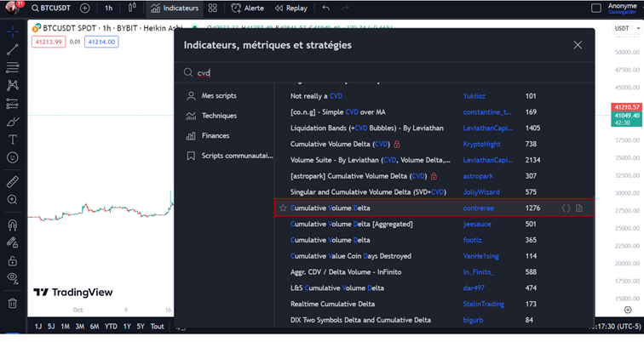
Task: Switch to the Techniques category
Action: [x=219, y=116]
